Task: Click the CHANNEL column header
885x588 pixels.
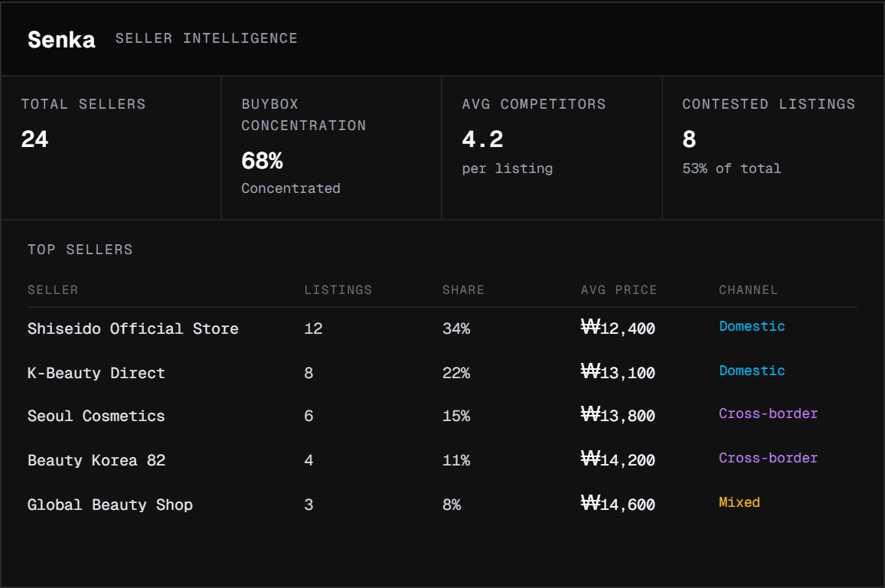Action: click(x=749, y=290)
